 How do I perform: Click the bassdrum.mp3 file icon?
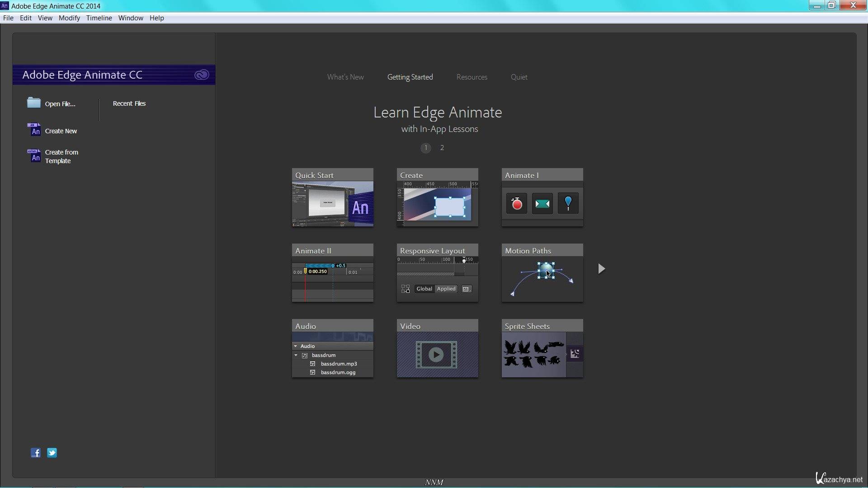(x=312, y=364)
